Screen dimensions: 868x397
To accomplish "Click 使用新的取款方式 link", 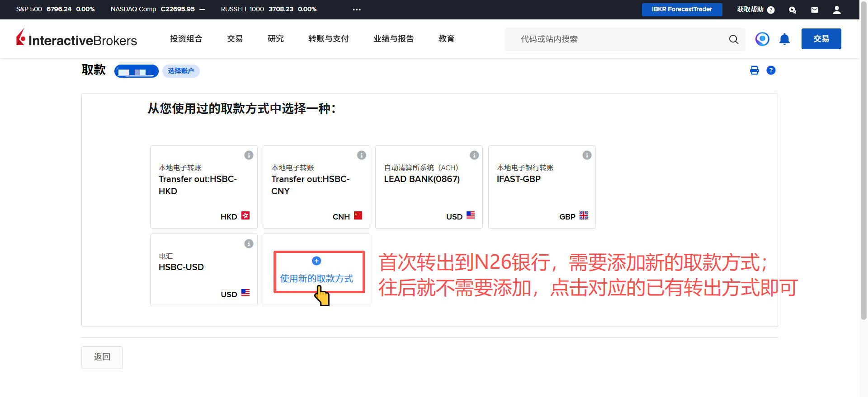I will click(x=316, y=278).
